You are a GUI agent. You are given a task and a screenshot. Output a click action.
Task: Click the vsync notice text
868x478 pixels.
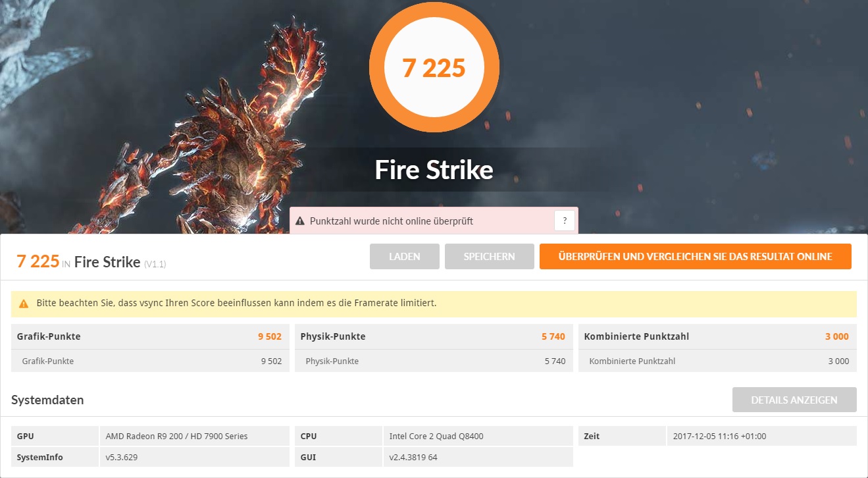(236, 304)
